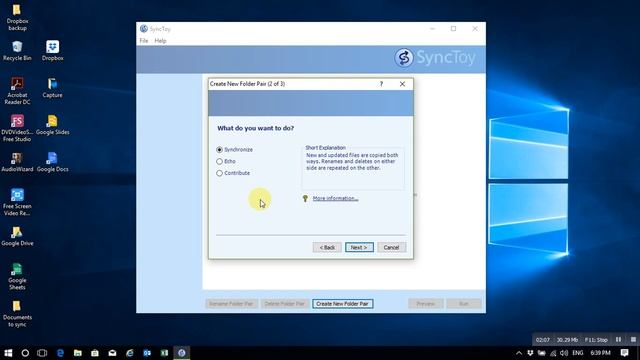
Task: Select the Contribute radio option
Action: tap(233, 173)
